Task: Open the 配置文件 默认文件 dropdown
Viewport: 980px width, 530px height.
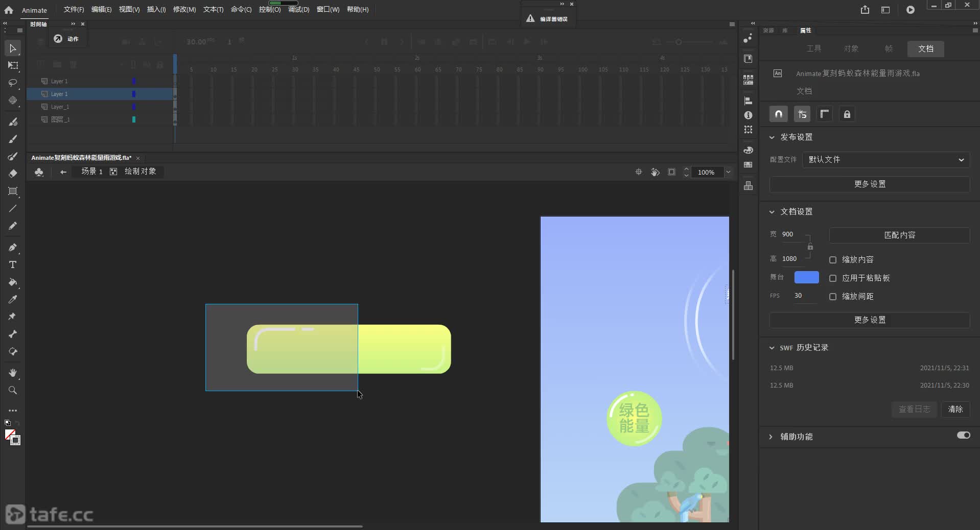Action: tap(886, 160)
